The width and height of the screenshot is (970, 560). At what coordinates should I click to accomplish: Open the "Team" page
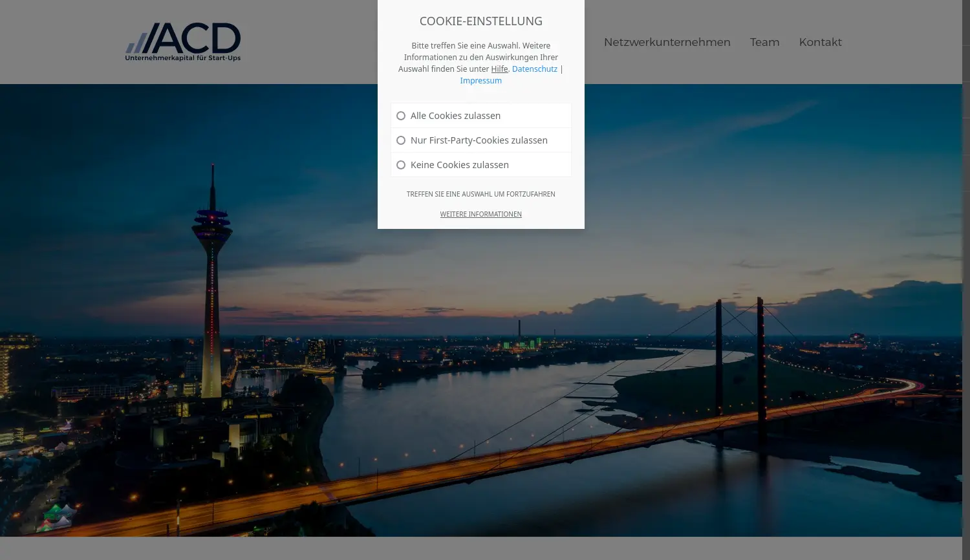(765, 42)
